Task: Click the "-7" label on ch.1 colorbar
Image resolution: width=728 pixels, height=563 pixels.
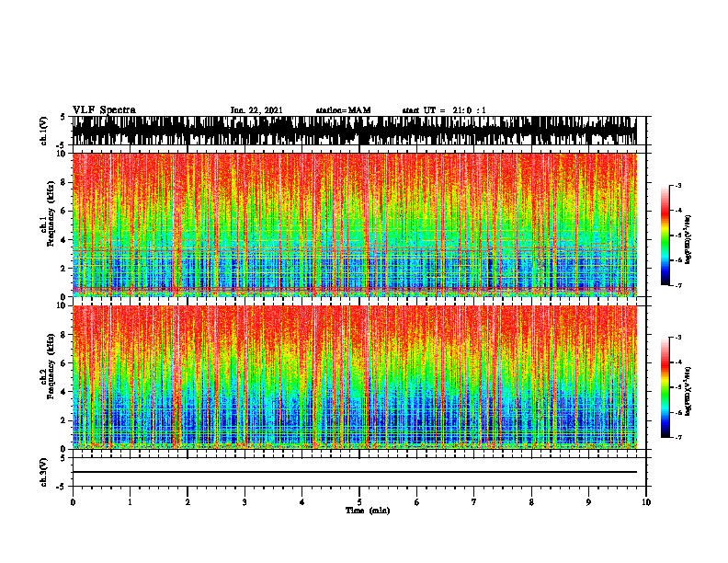Action: (678, 285)
